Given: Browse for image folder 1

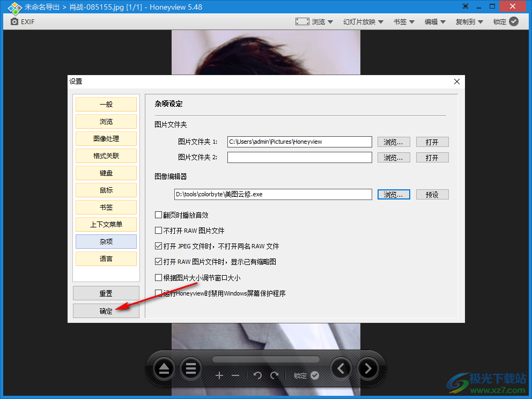Looking at the screenshot, I should tap(394, 142).
